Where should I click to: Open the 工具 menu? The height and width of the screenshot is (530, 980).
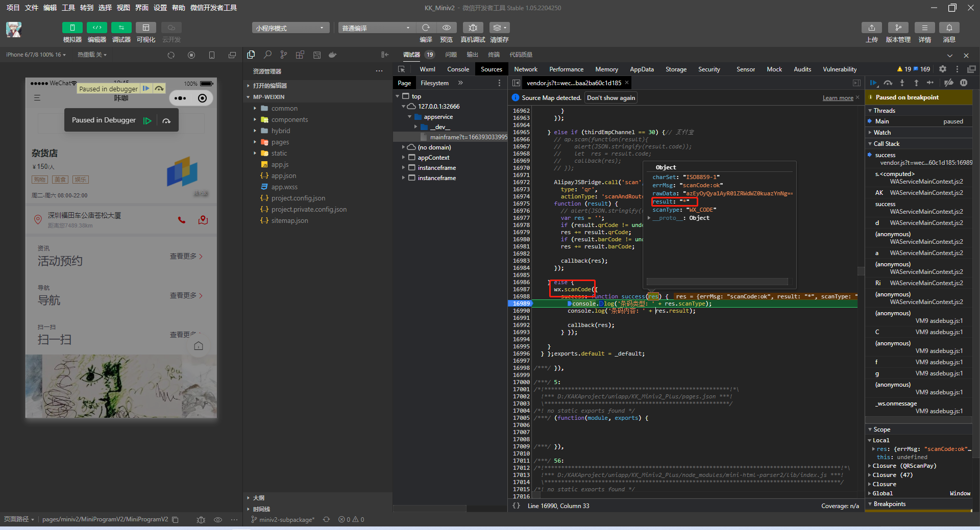click(x=68, y=8)
